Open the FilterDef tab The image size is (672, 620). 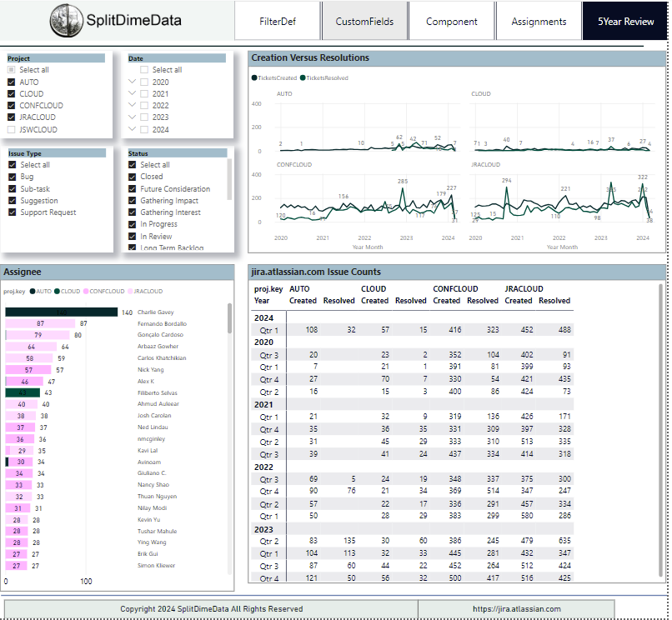276,22
